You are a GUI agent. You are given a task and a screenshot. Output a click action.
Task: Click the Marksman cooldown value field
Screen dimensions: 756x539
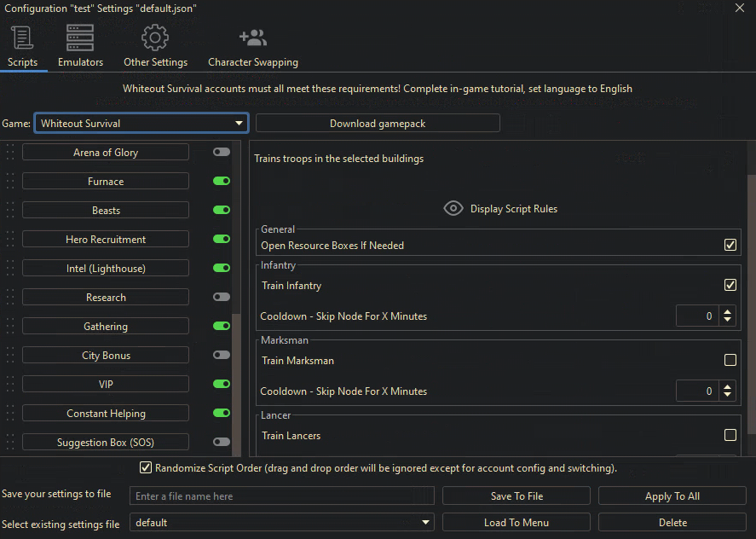[x=697, y=391]
